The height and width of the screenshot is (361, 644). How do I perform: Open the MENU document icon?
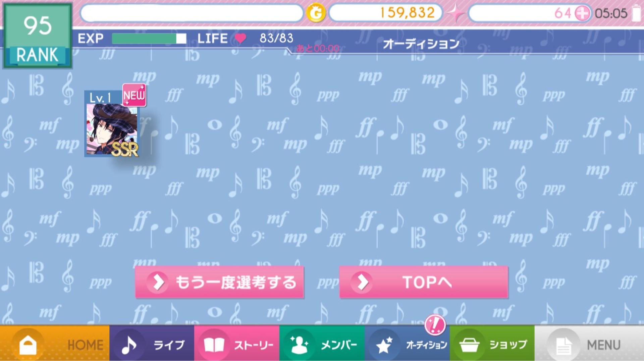pyautogui.click(x=563, y=346)
